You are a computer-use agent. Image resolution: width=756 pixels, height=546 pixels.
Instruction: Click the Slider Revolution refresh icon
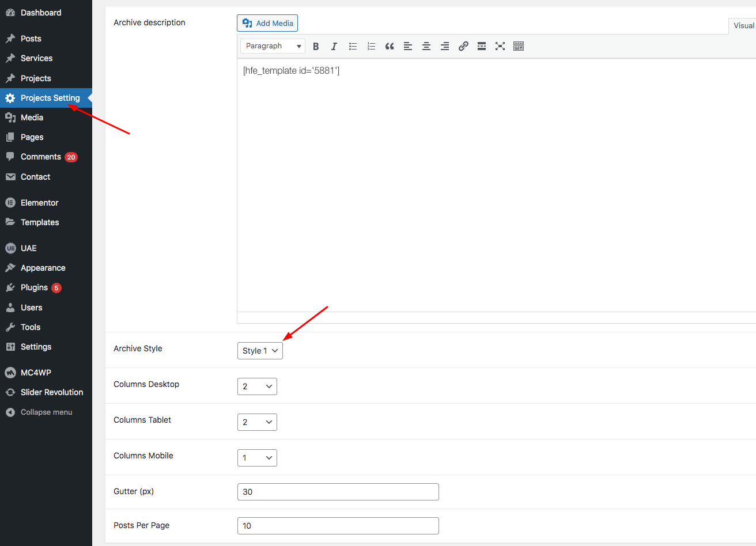coord(10,392)
